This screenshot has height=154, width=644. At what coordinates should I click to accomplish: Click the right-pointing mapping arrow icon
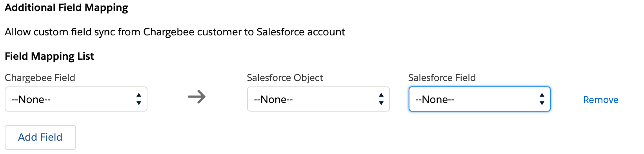click(x=196, y=97)
